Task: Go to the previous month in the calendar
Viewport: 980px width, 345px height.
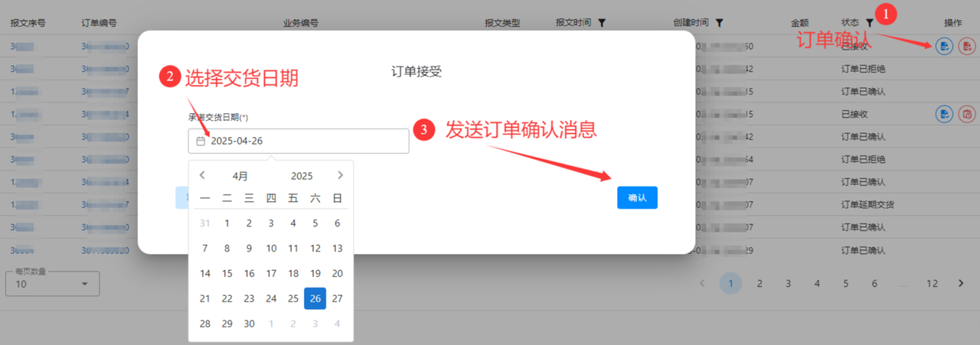Action: coord(202,175)
